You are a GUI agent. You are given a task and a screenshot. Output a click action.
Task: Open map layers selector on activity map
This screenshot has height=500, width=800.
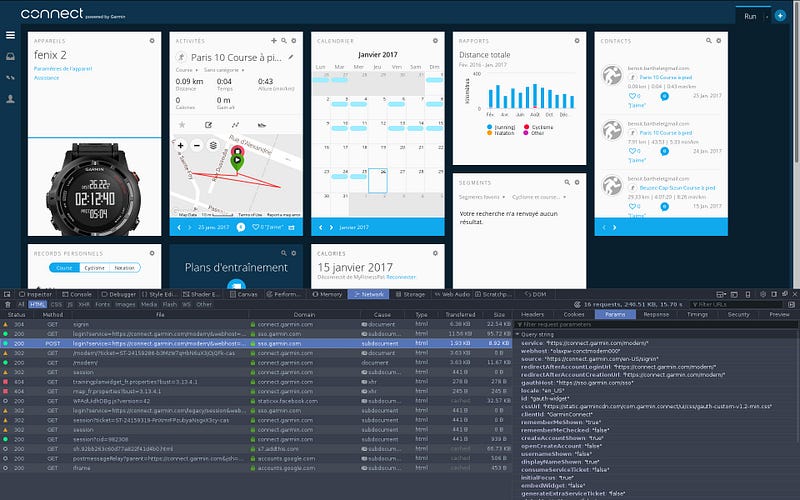(213, 145)
